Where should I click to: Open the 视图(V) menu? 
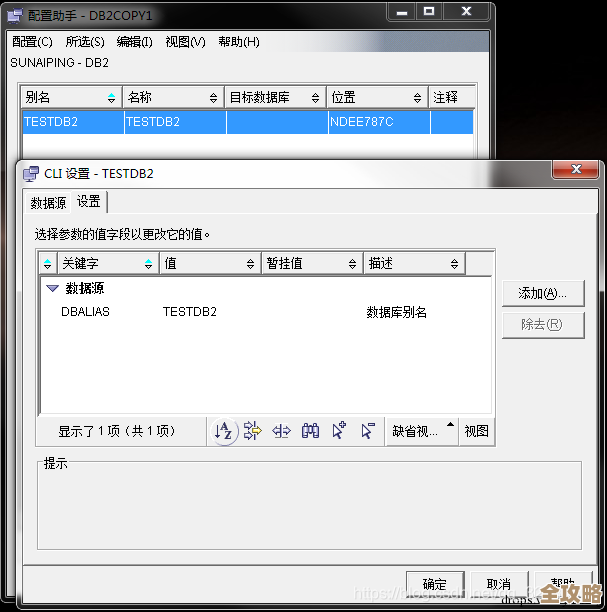[x=185, y=41]
